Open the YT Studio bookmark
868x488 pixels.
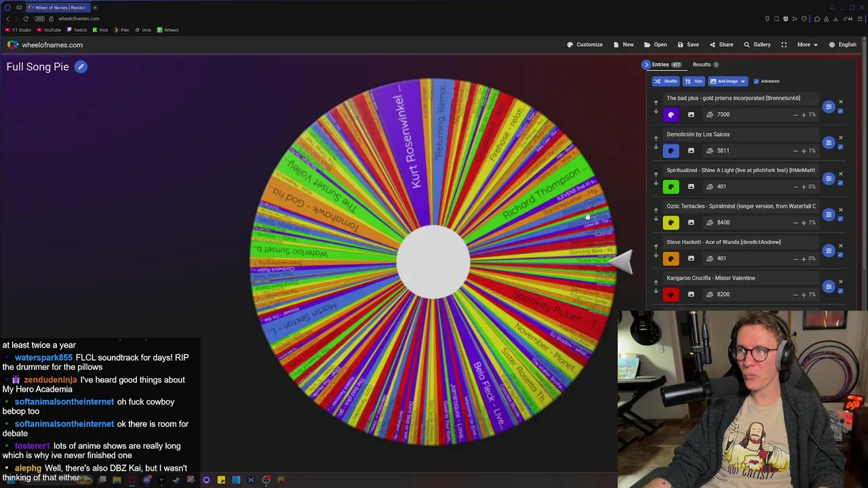pos(18,30)
